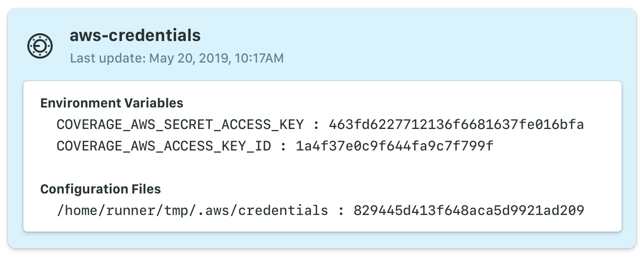Viewport: 644px width, 257px height.
Task: Click the 10:17AM time text
Action: click(x=259, y=59)
